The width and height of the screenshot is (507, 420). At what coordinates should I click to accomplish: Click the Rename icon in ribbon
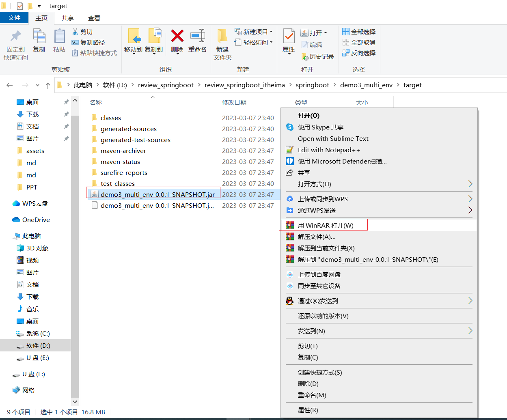coord(197,37)
